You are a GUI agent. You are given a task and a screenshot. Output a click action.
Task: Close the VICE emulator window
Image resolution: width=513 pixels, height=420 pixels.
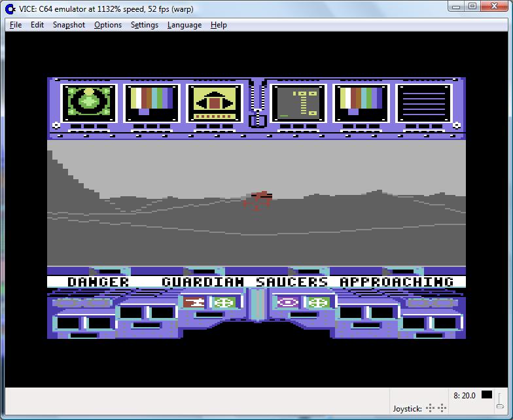494,7
